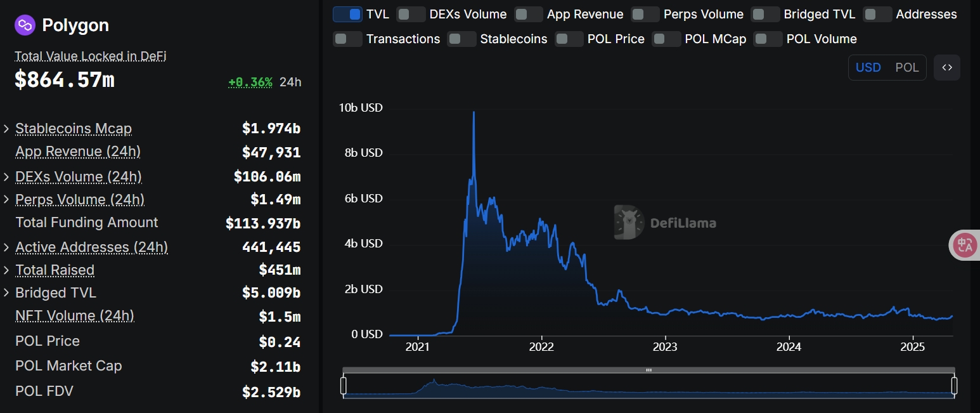Click the $47,931 app revenue value
The image size is (980, 413).
pyautogui.click(x=271, y=152)
